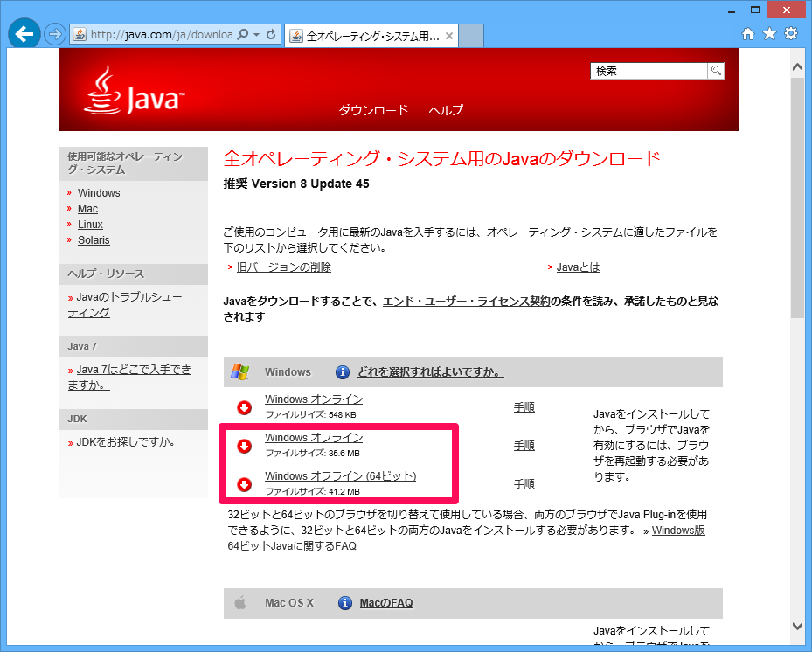Open the Tools gear icon
Screen dimensions: 812x652
(791, 34)
